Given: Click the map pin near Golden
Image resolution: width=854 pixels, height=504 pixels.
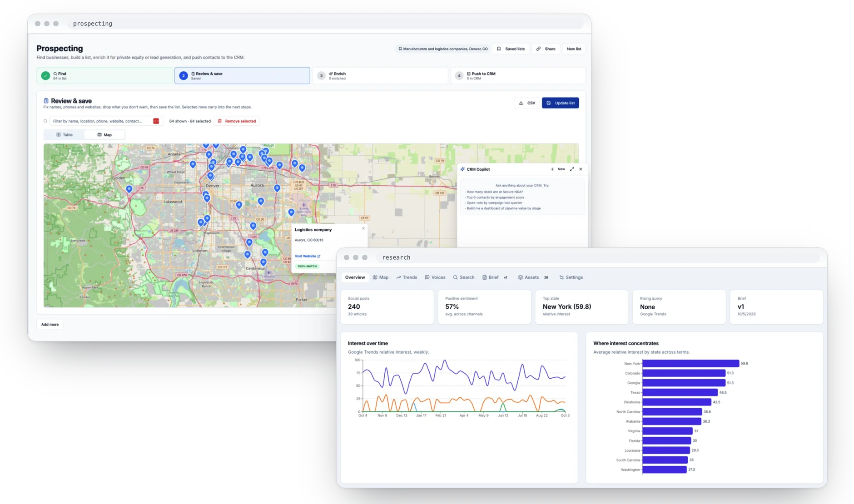Looking at the screenshot, I should tap(129, 189).
